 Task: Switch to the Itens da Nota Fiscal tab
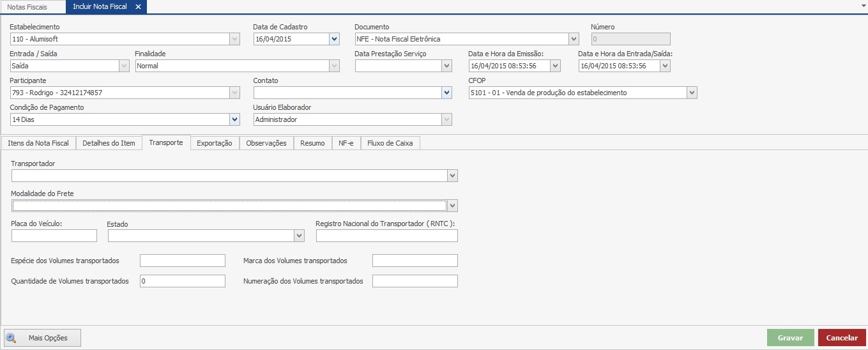point(38,143)
